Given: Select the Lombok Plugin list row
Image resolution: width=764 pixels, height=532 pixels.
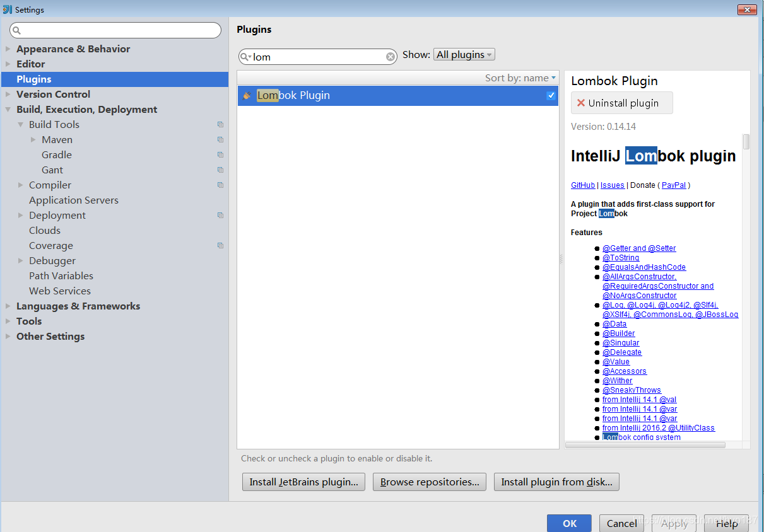Looking at the screenshot, I should (x=398, y=96).
